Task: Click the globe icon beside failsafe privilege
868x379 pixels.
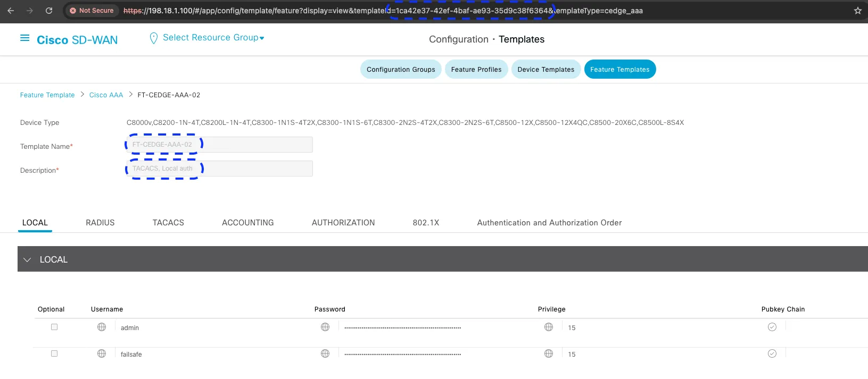Action: [549, 353]
